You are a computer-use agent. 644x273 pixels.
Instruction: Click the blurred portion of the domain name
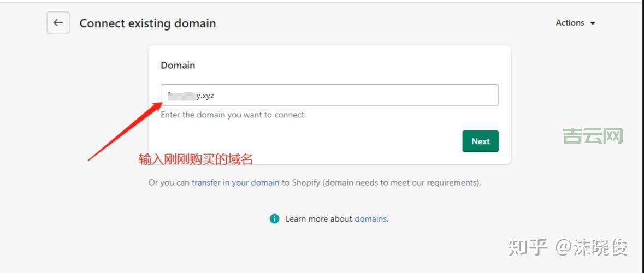(182, 96)
